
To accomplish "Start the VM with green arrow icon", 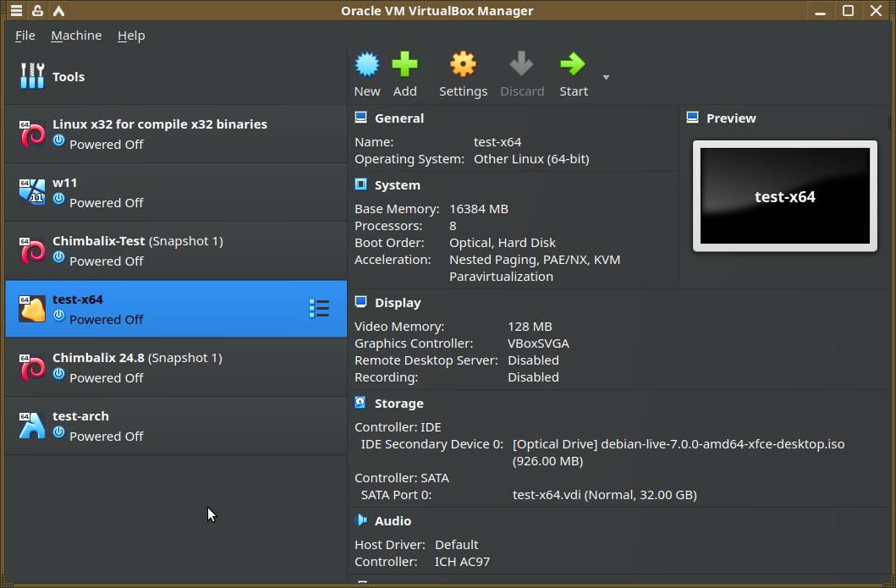I will 573,64.
